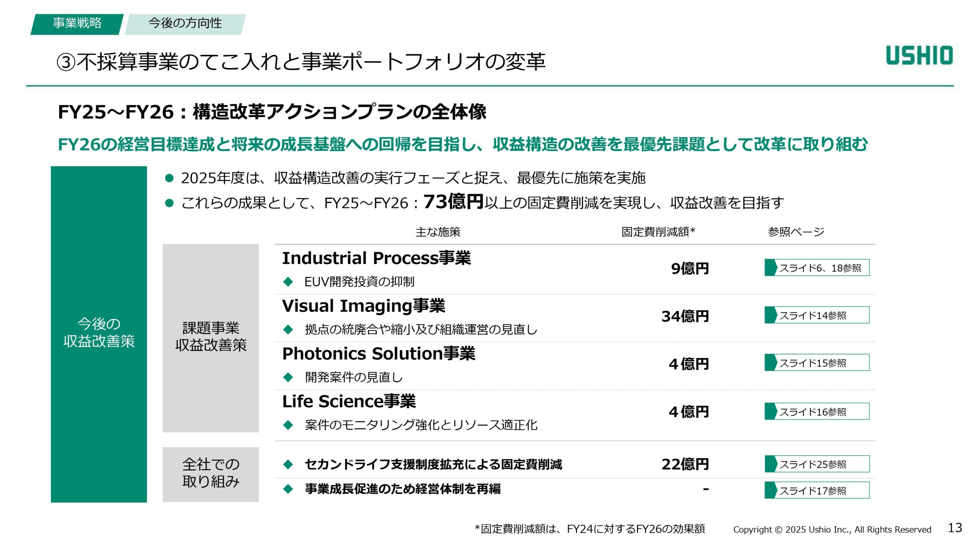
Task: Select the gray 全社での取り組み box
Action: 211,474
